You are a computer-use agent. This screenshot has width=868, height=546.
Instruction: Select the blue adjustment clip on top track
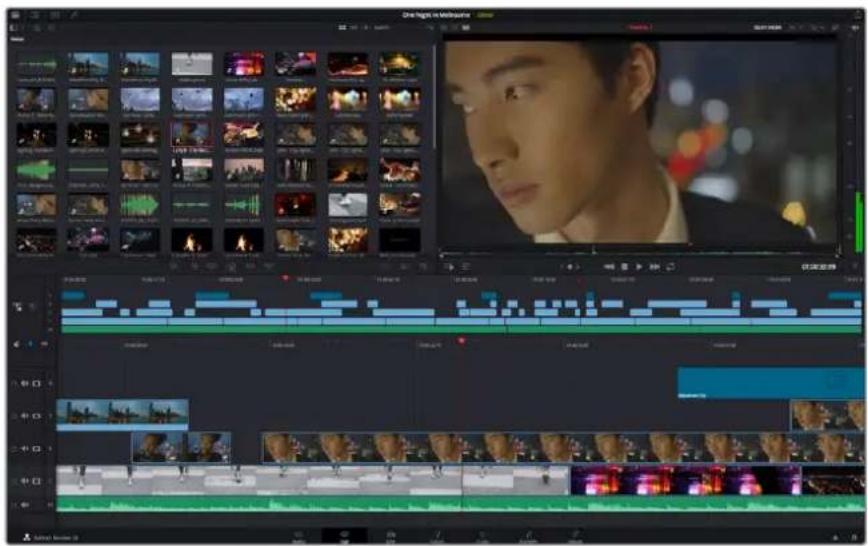click(x=770, y=382)
